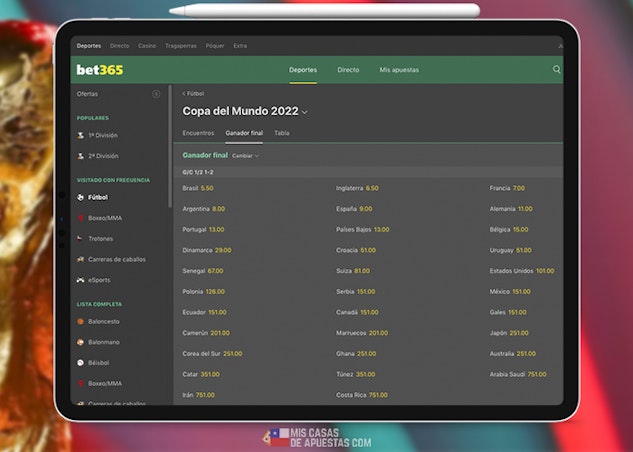The height and width of the screenshot is (452, 633).
Task: Select the Béisbol baseball icon
Action: tap(81, 362)
